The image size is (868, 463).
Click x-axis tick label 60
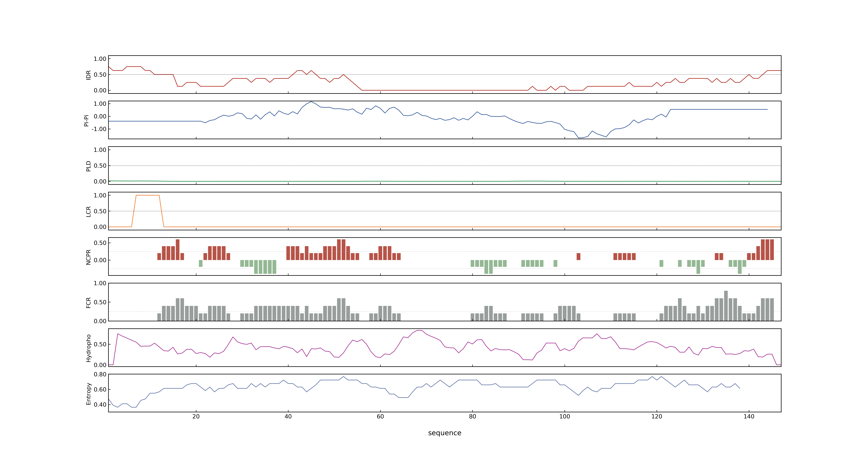click(x=380, y=416)
